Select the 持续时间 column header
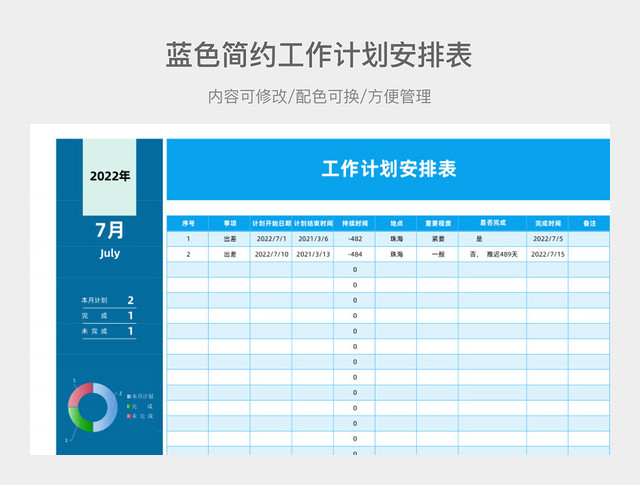This screenshot has width=640, height=485. [355, 223]
